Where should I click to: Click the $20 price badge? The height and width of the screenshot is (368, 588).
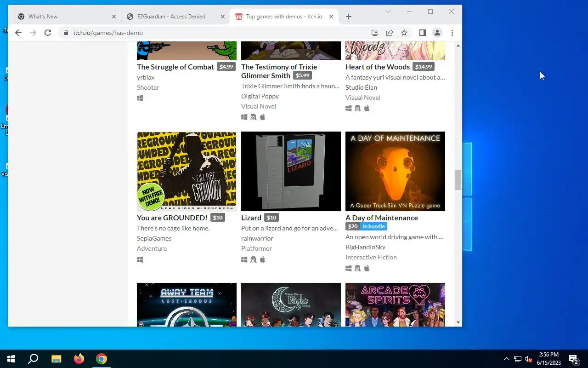(x=352, y=226)
